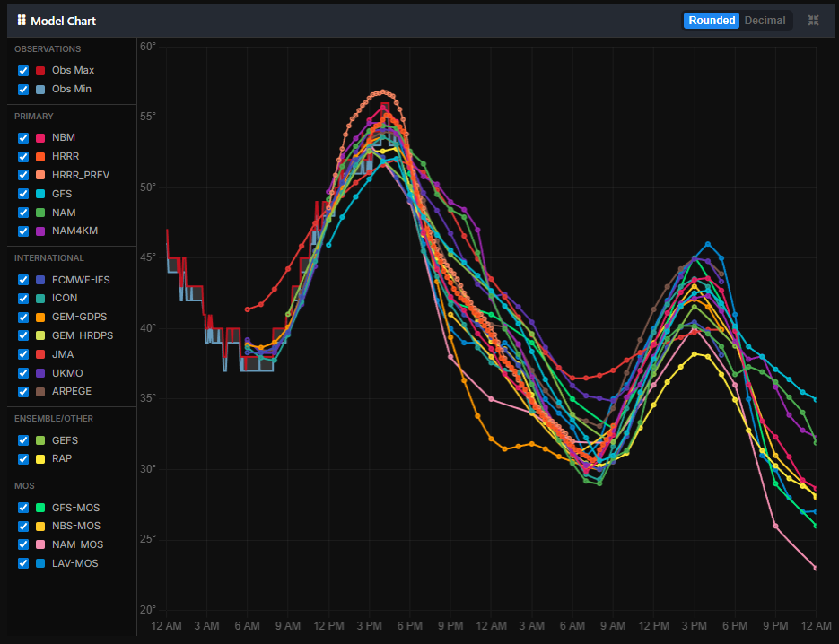Toggle the ECMWF-IFS checkbox off
The width and height of the screenshot is (839, 644).
click(23, 280)
